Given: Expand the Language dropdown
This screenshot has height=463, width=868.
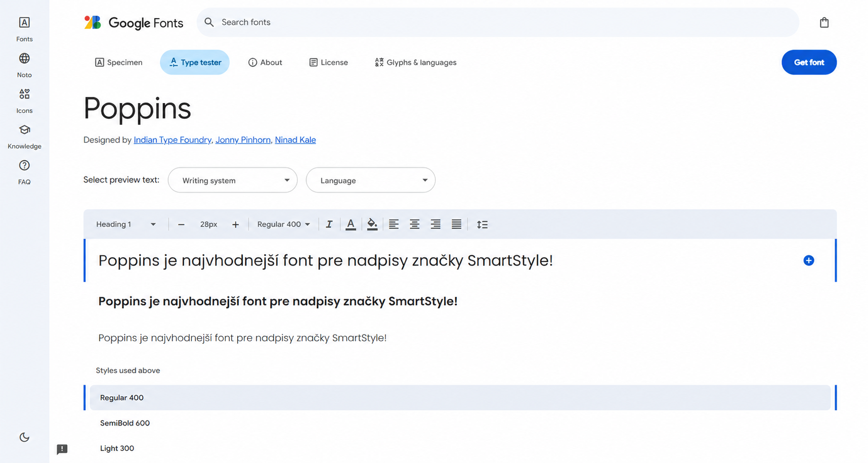Looking at the screenshot, I should tap(371, 180).
